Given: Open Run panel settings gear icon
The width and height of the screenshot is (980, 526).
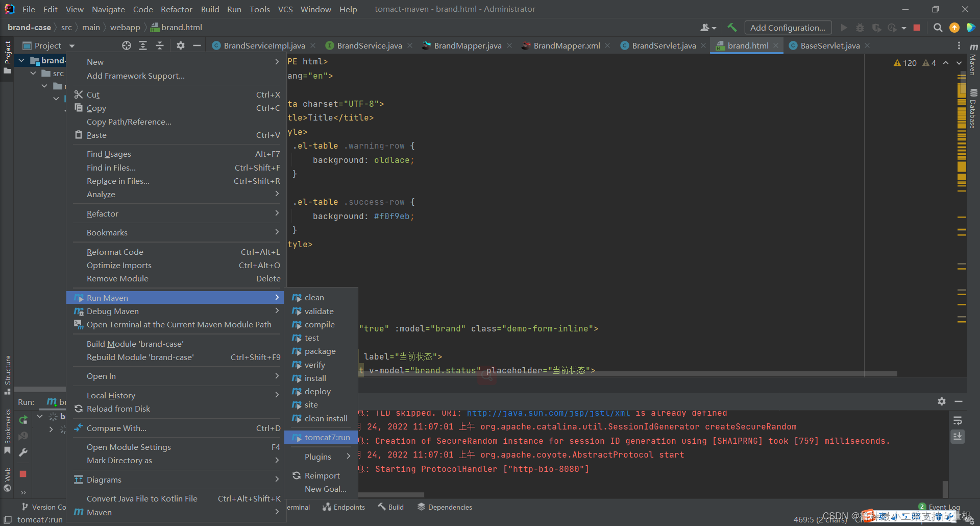Looking at the screenshot, I should click(x=942, y=401).
